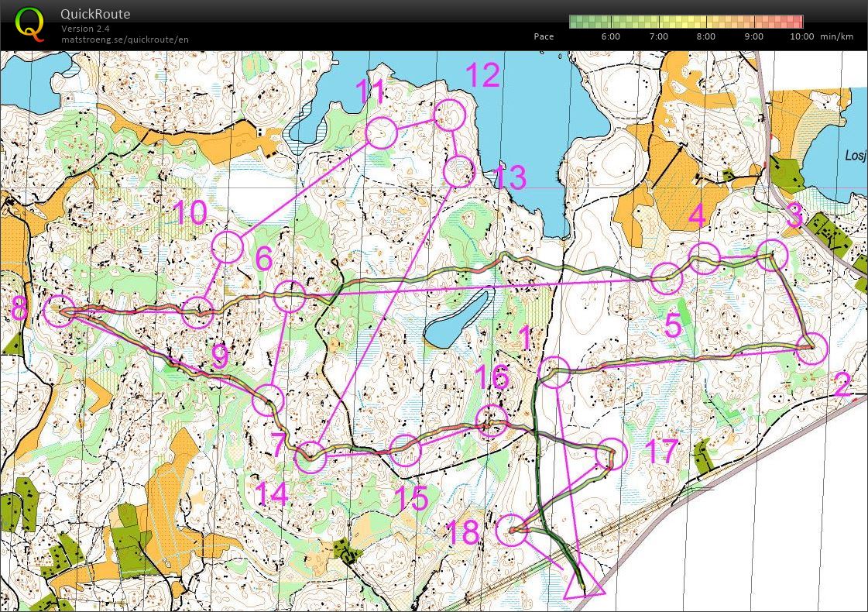Click the QuickRoute Q logo

point(29,24)
